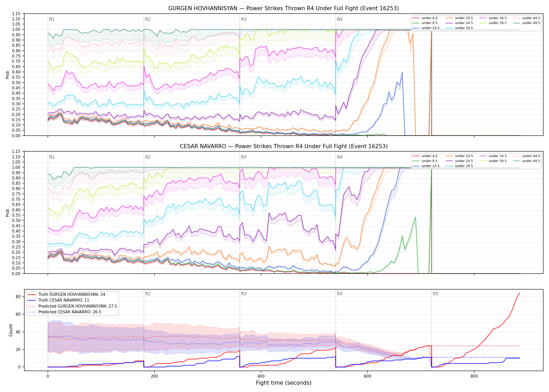Click the 0.50 tick label on Navarro chart
Viewport: 549px width, 392px height.
16,221
